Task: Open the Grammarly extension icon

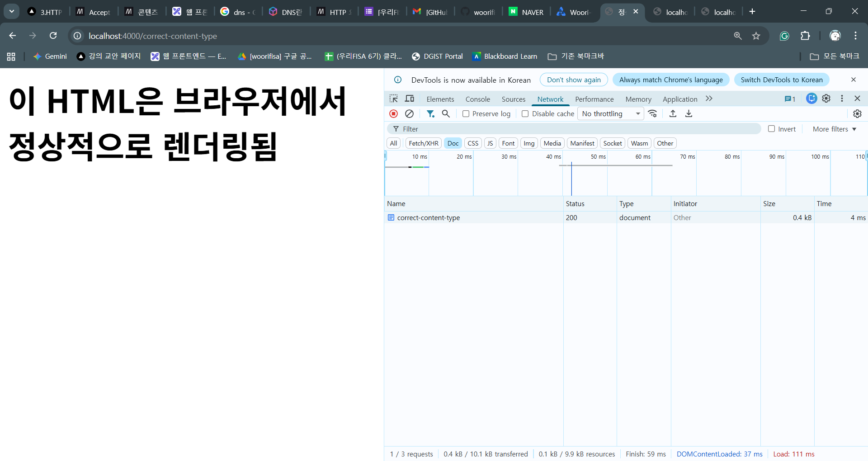Action: click(x=784, y=36)
